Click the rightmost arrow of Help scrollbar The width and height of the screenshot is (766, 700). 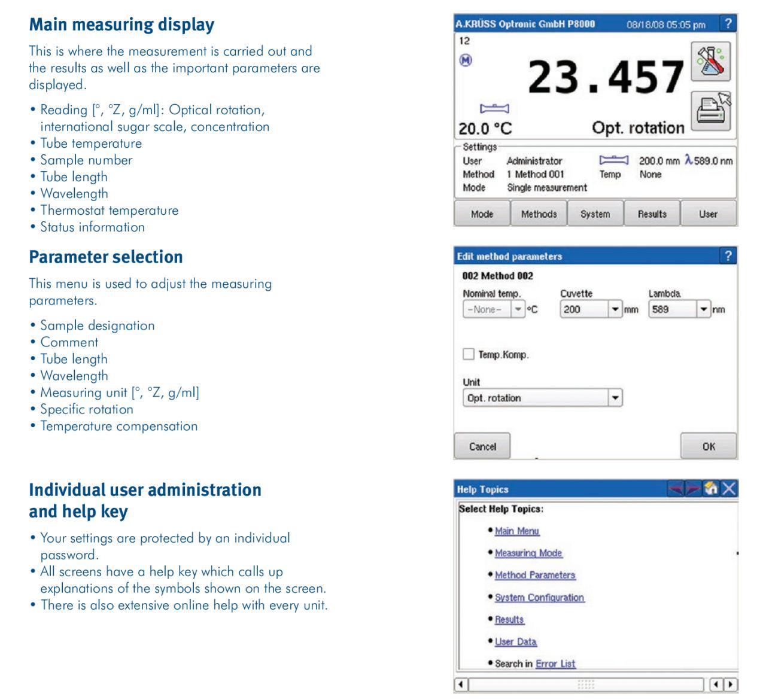731,684
